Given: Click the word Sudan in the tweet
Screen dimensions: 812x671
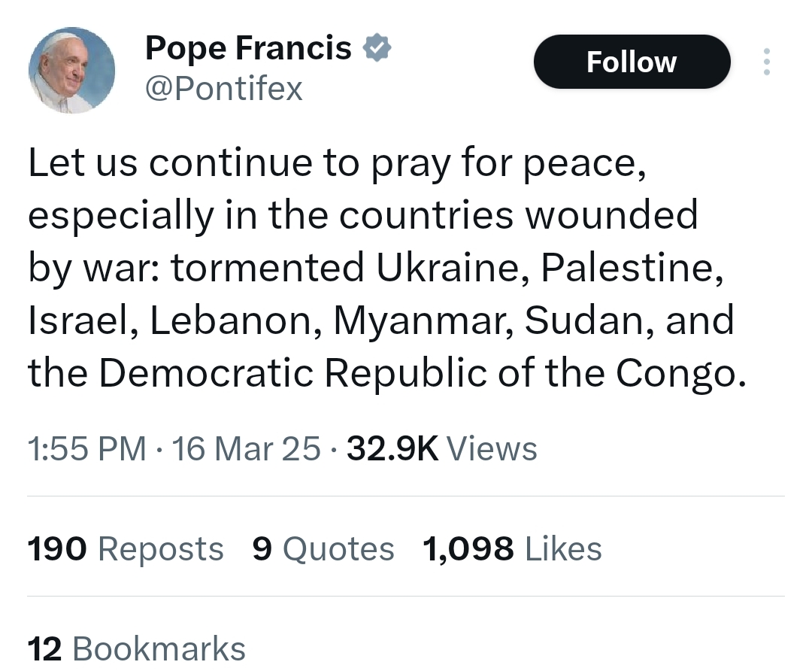Looking at the screenshot, I should point(578,320).
